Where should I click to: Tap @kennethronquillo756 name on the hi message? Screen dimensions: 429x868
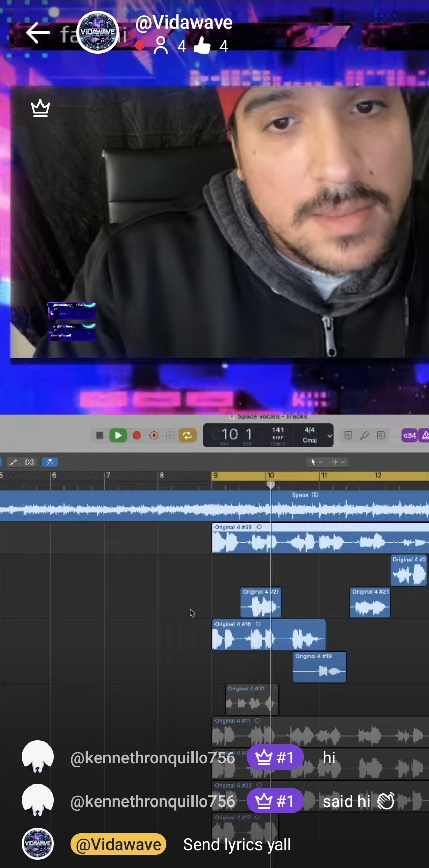click(x=153, y=758)
